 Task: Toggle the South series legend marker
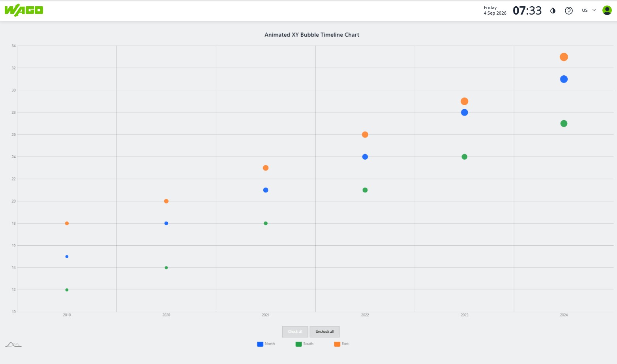[x=298, y=344]
